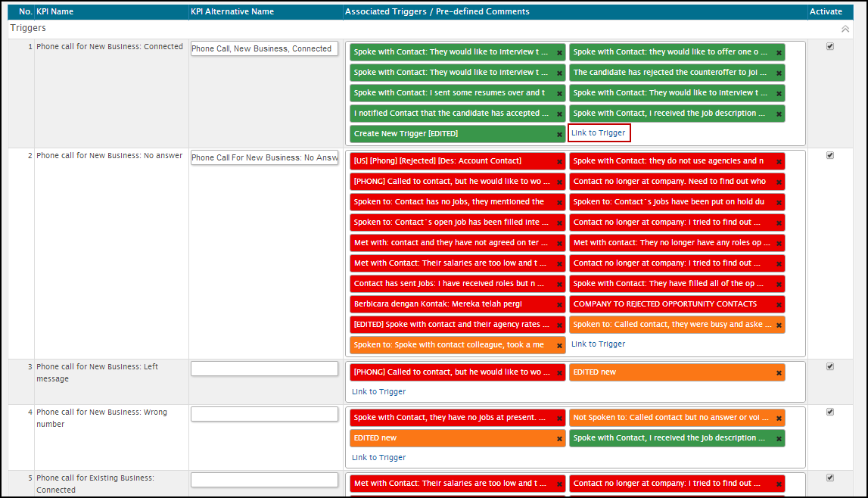Screen dimensions: 868x498
Task: Click 'Link to Trigger' in Left message row
Action: tap(379, 392)
